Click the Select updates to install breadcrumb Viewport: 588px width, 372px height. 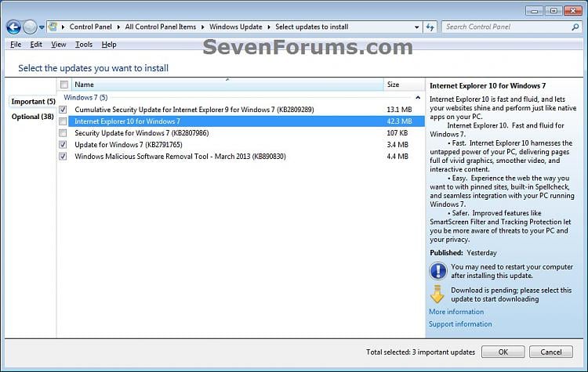pyautogui.click(x=311, y=27)
